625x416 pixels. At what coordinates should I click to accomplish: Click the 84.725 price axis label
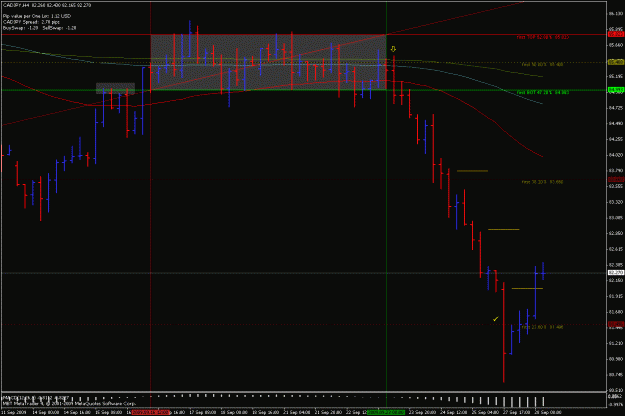[616, 108]
